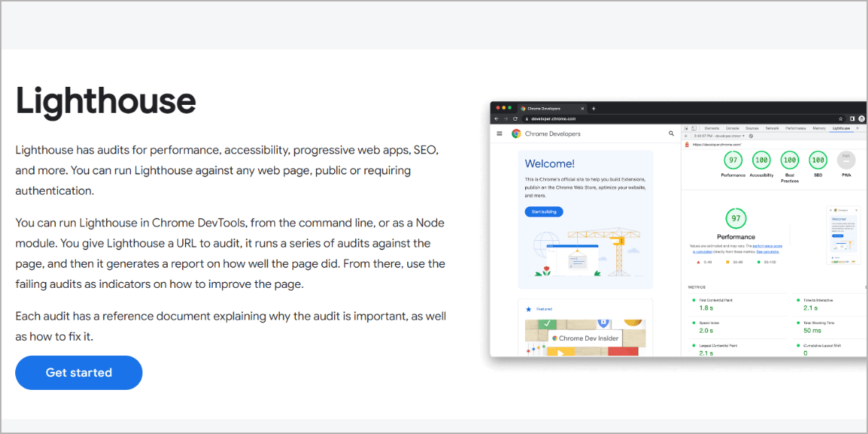Click the search magnifier on Chrome Developers page
868x434 pixels.
click(x=671, y=134)
